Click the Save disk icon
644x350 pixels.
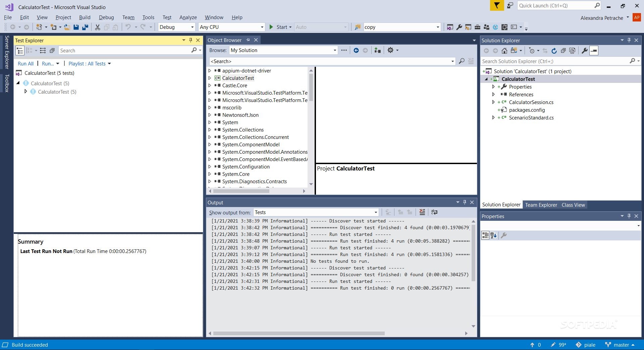[x=76, y=27]
